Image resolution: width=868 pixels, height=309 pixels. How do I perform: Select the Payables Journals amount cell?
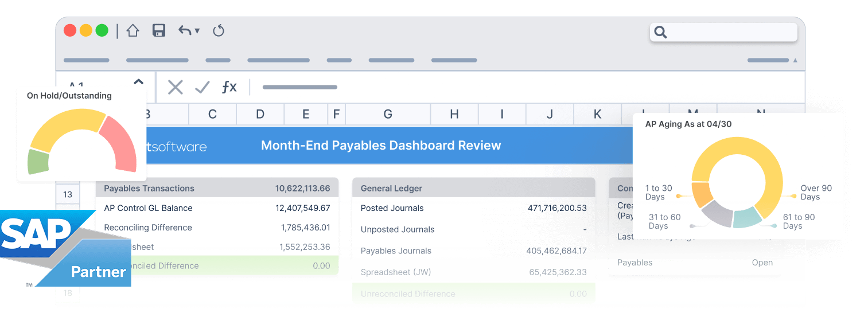click(x=556, y=251)
